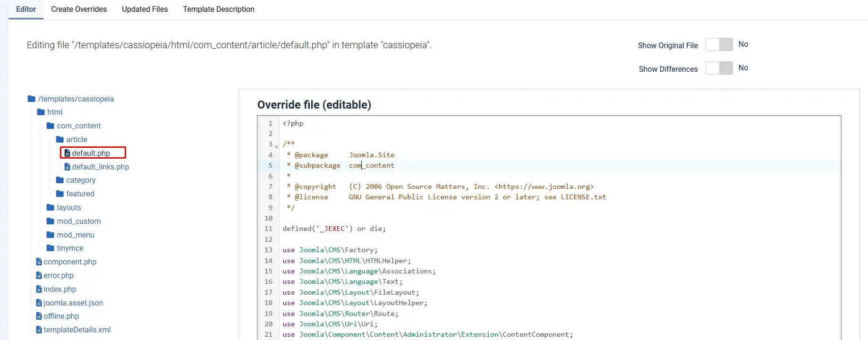Open offline.php file link
868x340 pixels.
pyautogui.click(x=61, y=316)
